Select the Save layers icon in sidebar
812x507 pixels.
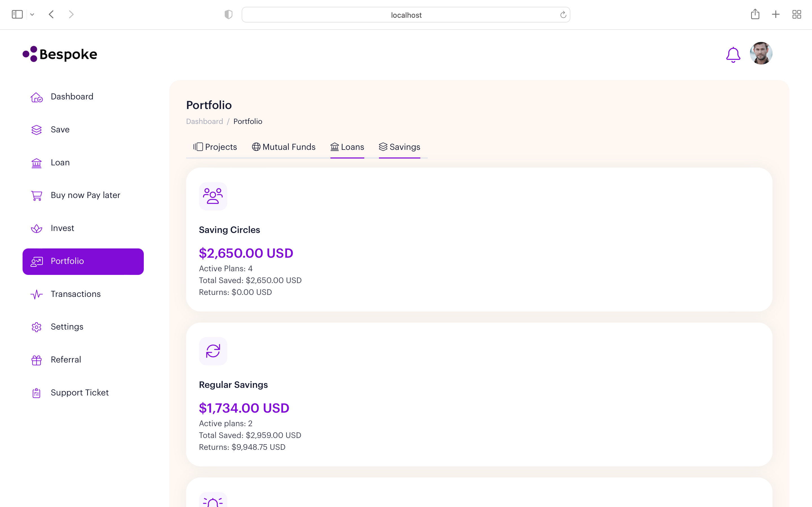tap(36, 130)
